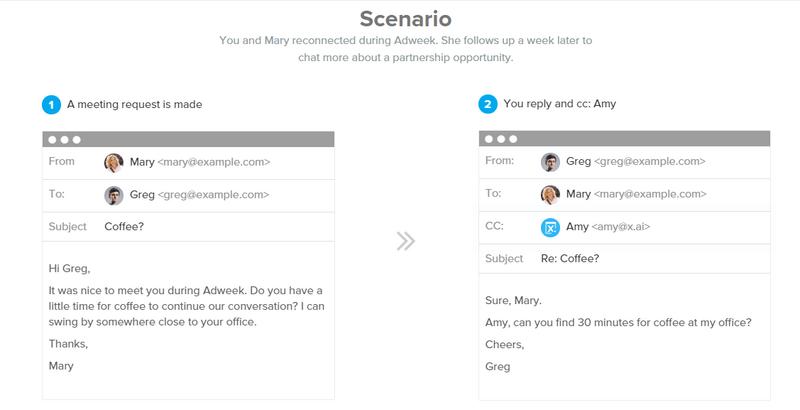The width and height of the screenshot is (800, 410).
Task: Click Mary's avatar in the first email's From row
Action: (x=114, y=162)
